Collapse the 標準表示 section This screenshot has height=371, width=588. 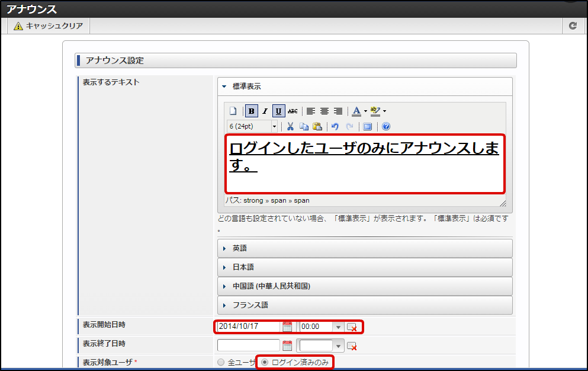coord(365,87)
